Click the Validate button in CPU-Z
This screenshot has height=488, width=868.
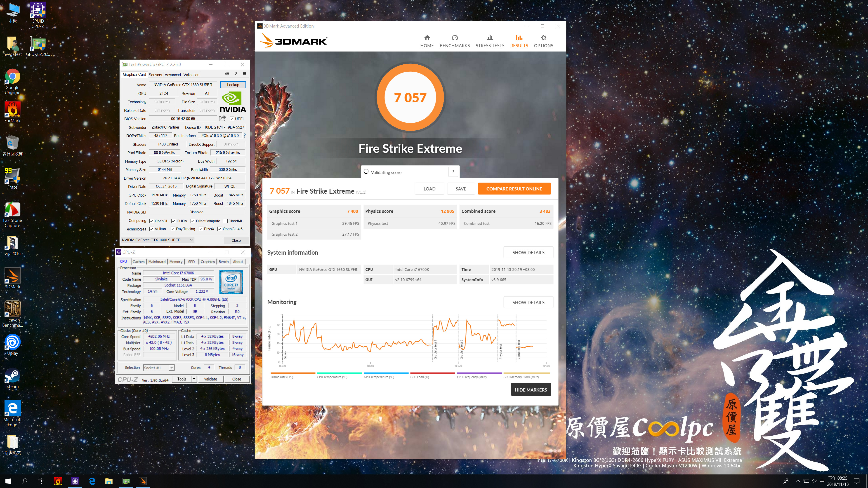[211, 379]
